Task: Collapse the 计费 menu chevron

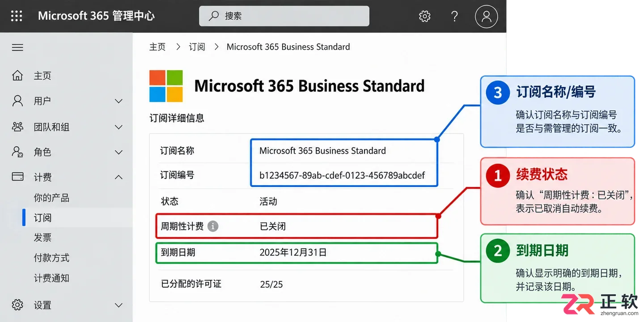Action: point(119,177)
